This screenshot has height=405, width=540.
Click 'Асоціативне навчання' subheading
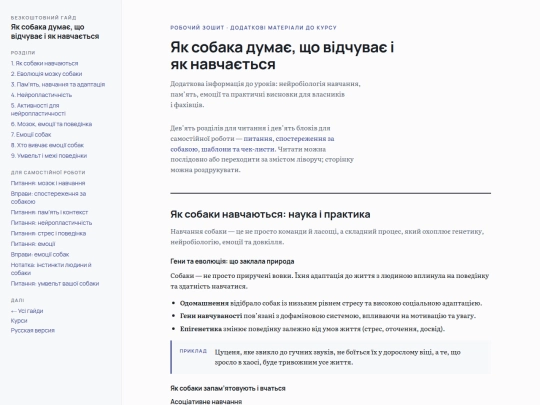point(206,402)
